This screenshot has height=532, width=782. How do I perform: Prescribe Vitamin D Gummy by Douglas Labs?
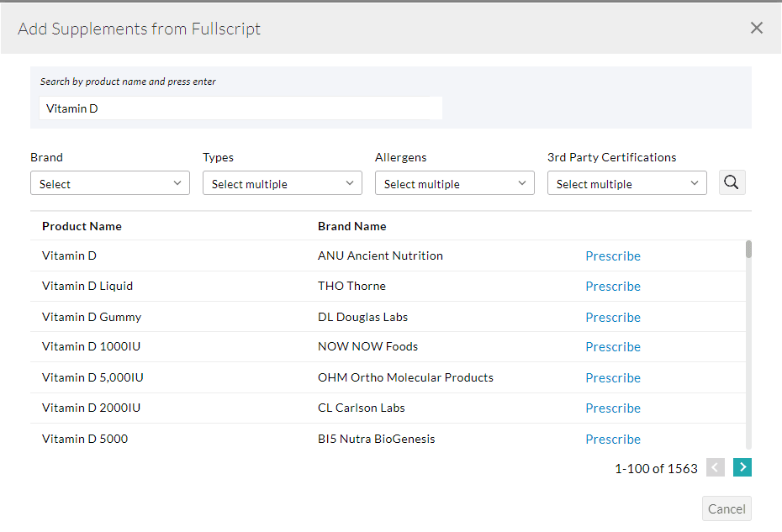[x=613, y=317]
